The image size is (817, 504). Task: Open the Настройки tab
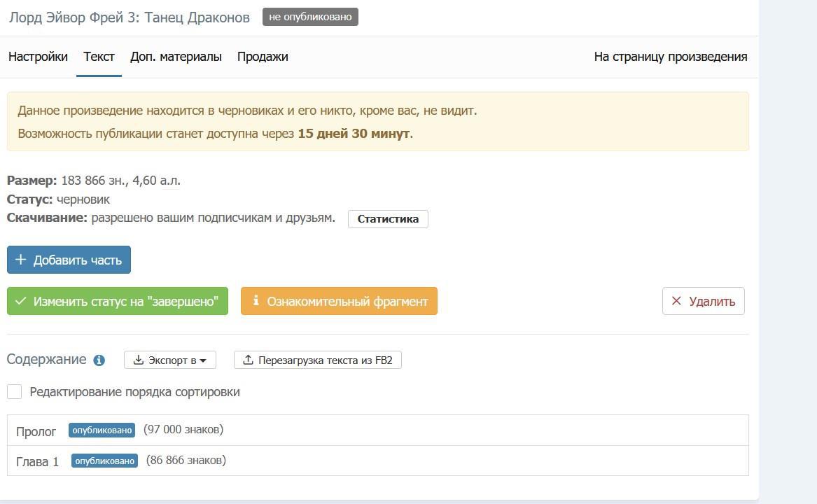tap(38, 57)
